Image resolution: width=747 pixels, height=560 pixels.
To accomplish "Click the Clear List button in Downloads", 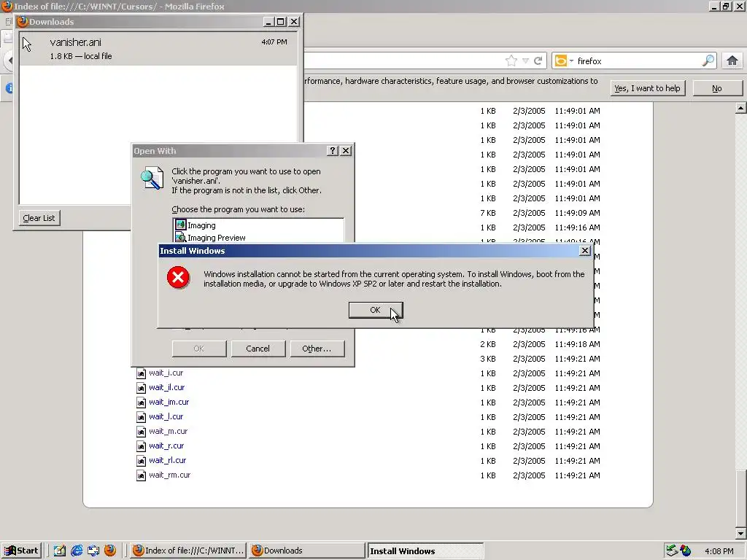I will coord(39,218).
